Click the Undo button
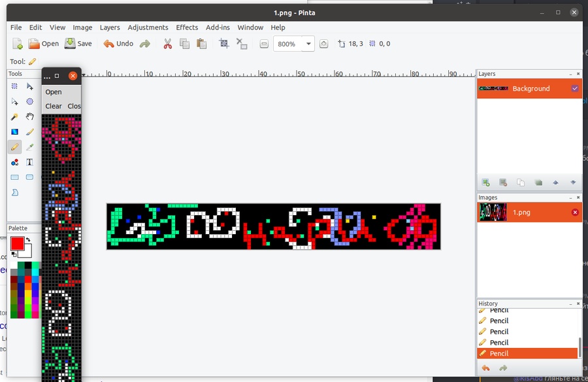 pos(118,44)
